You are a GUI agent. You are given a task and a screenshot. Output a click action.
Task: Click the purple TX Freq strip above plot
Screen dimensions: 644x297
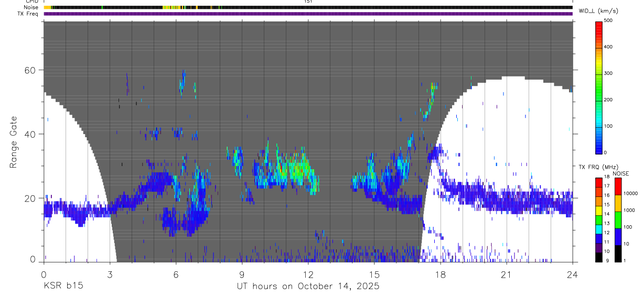[308, 14]
